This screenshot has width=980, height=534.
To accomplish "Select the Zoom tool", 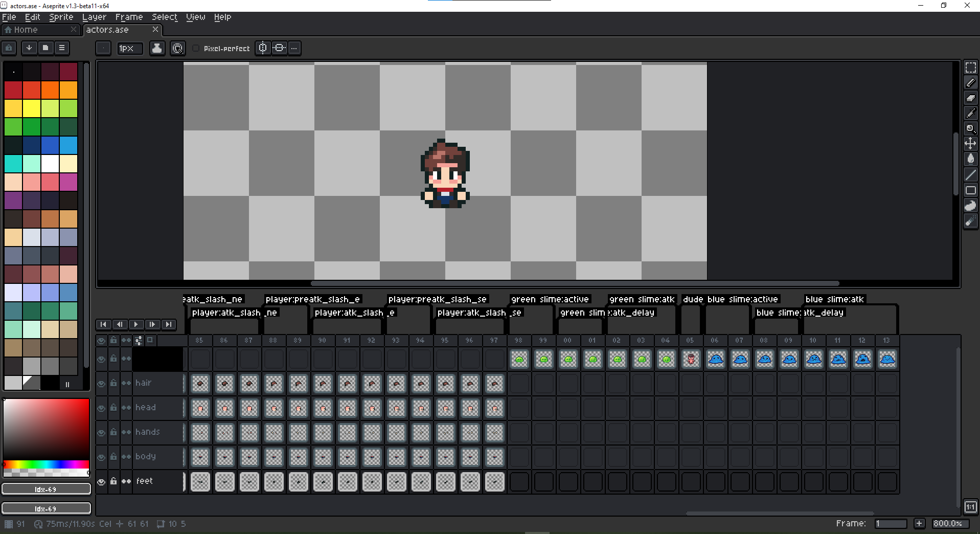I will 971,128.
